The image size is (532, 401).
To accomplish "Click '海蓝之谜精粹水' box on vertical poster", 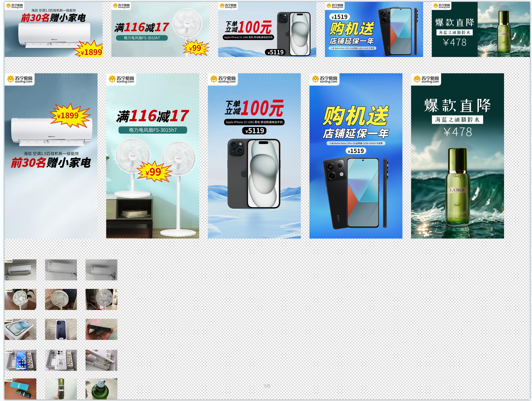I will (x=457, y=119).
